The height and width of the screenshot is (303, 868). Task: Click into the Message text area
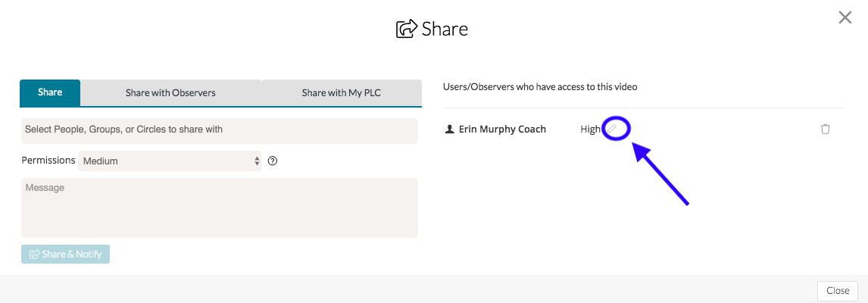tap(219, 208)
